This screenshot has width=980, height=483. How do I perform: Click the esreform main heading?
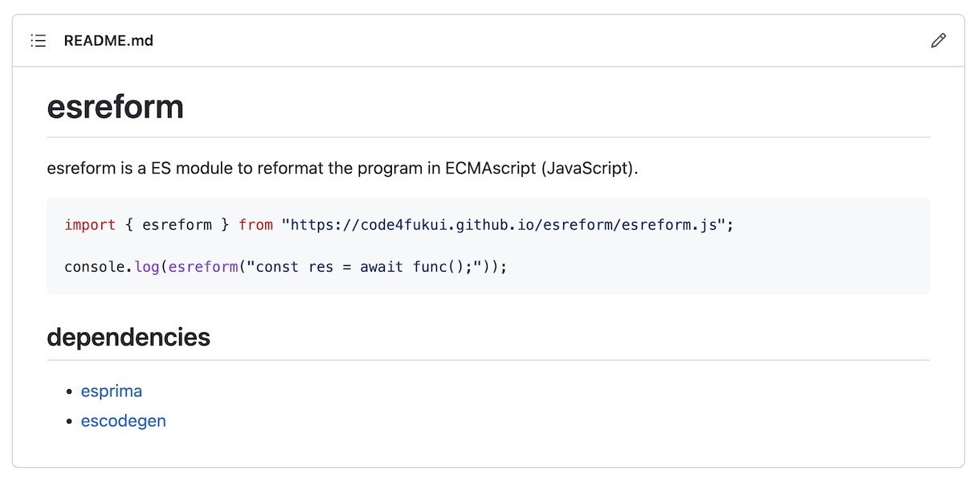(115, 107)
